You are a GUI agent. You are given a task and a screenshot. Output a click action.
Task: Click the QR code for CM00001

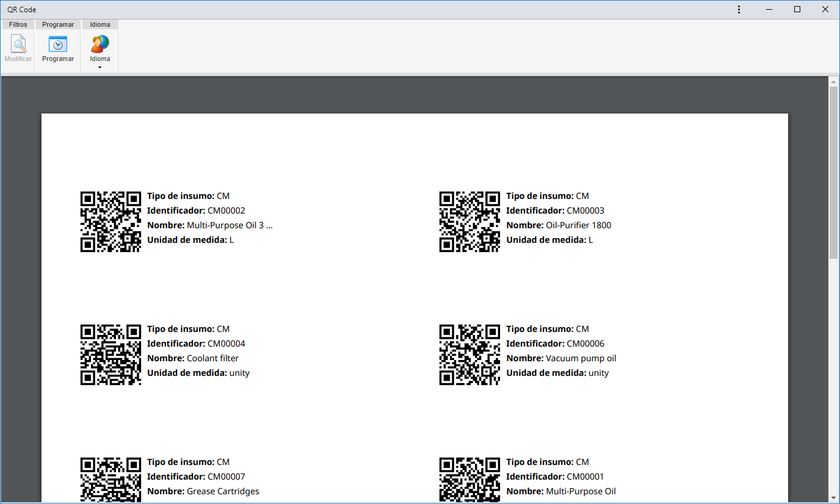point(469,480)
